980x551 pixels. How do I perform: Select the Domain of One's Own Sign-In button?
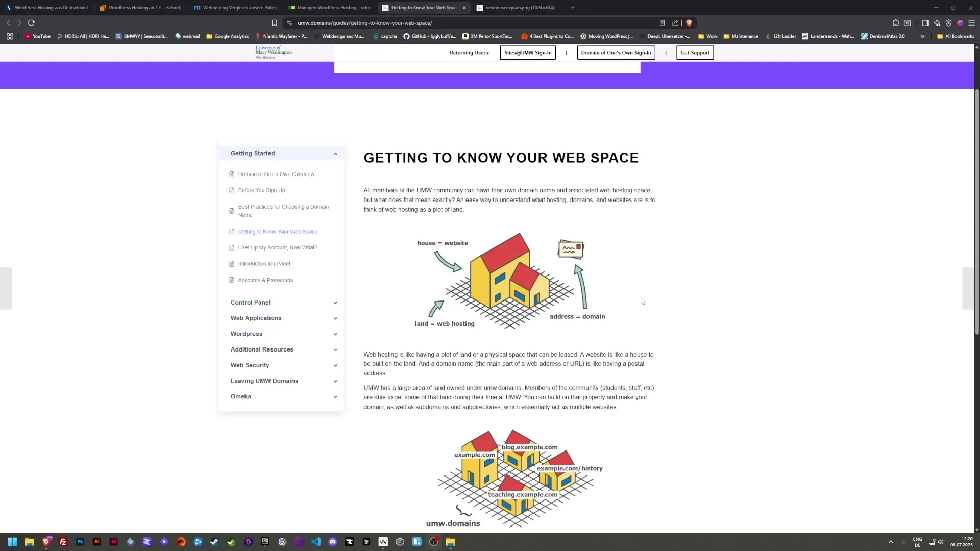(x=616, y=53)
